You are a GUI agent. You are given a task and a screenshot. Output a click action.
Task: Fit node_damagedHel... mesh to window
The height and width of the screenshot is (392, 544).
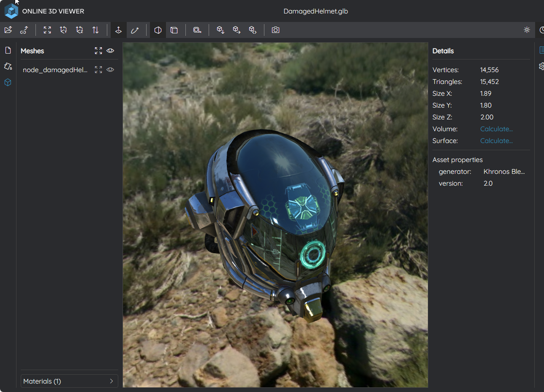(98, 70)
